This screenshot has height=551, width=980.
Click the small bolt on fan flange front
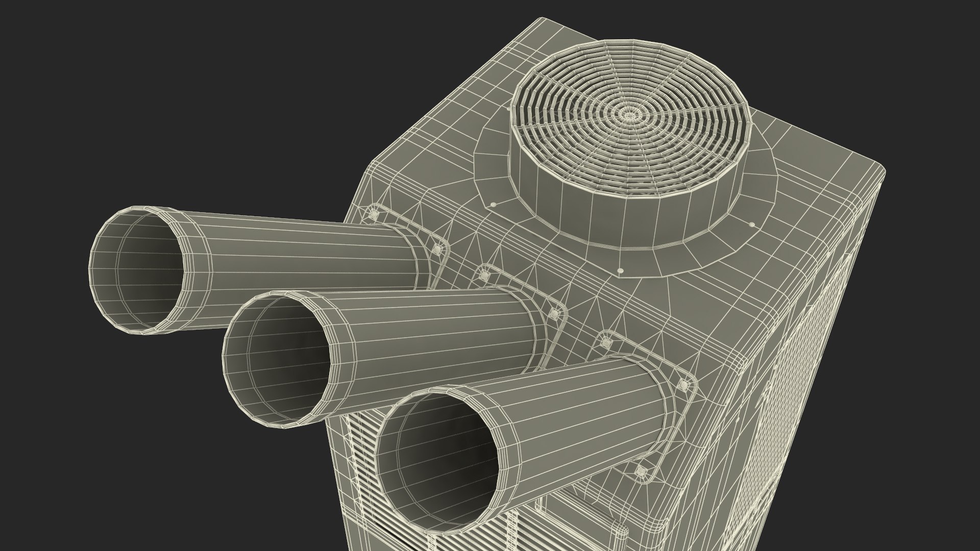(620, 270)
